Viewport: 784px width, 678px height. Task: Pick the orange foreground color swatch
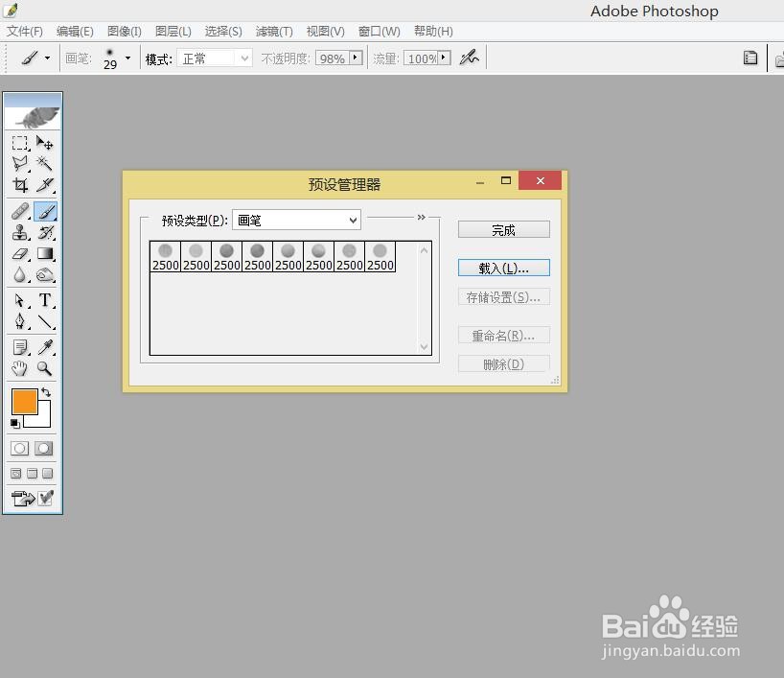[x=24, y=401]
